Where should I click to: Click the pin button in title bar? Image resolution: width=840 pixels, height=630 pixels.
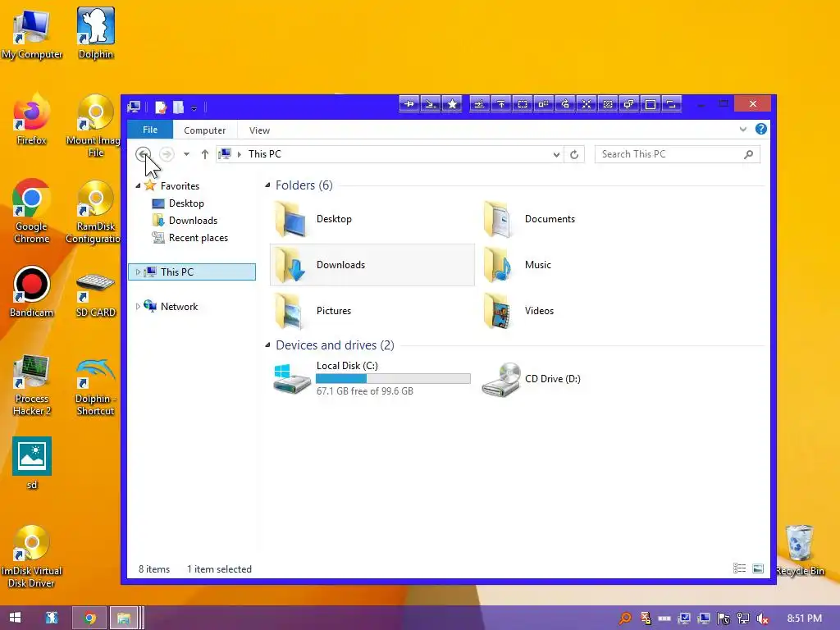(x=409, y=104)
